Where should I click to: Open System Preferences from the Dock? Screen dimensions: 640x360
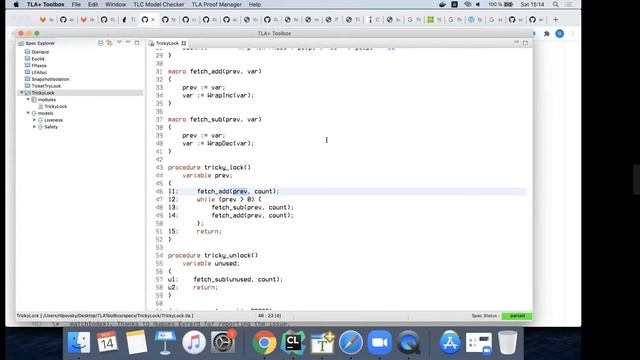coord(223,342)
